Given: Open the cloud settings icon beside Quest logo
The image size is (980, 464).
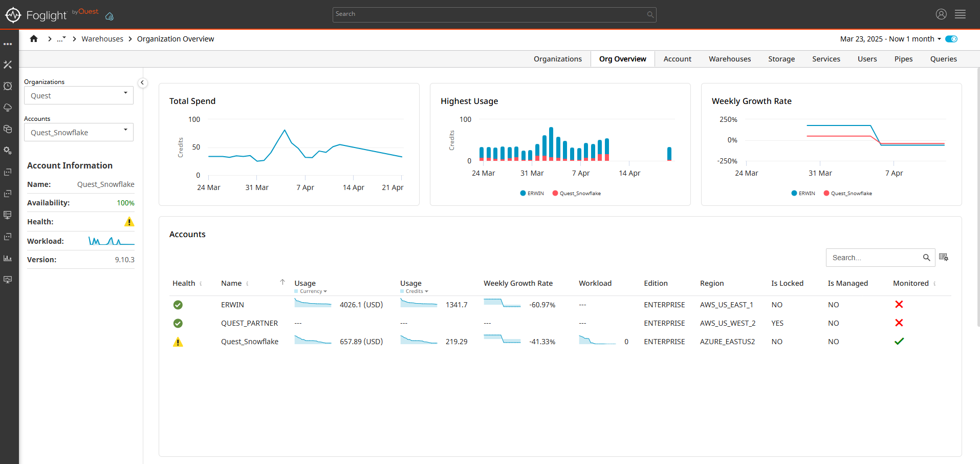Looking at the screenshot, I should (110, 16).
